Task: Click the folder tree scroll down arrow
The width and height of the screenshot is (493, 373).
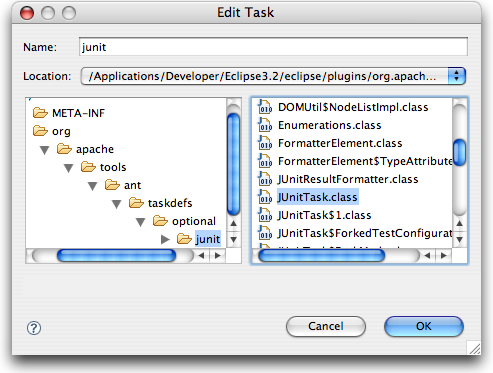Action: (x=234, y=239)
